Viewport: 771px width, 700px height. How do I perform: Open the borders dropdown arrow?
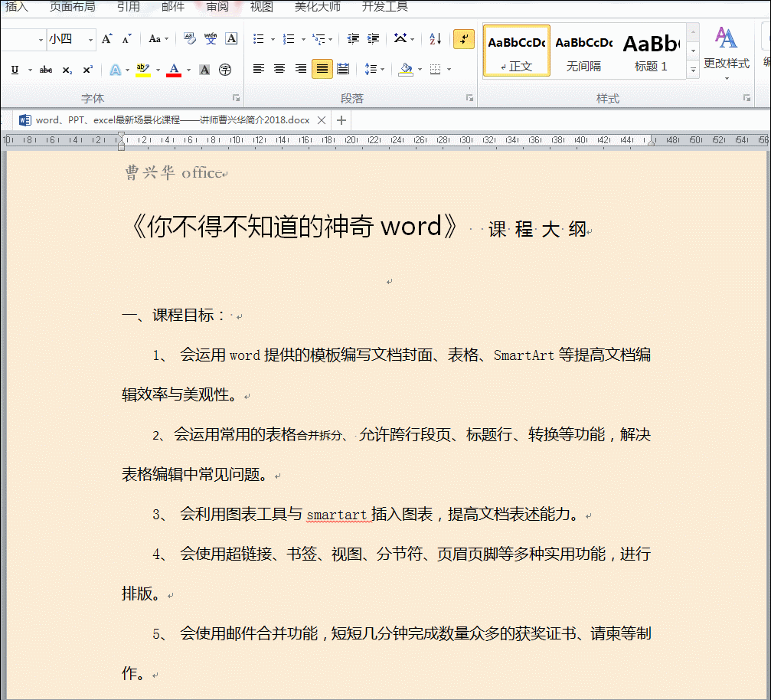click(449, 70)
